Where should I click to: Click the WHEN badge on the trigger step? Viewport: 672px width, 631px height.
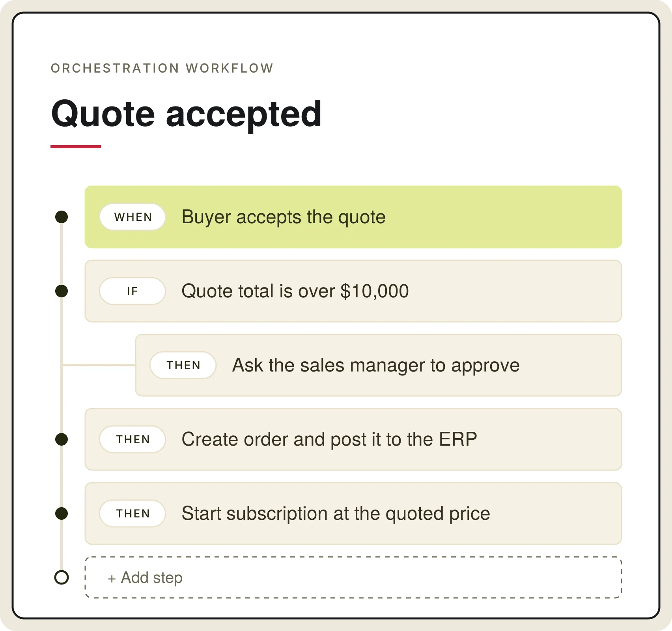(x=133, y=217)
